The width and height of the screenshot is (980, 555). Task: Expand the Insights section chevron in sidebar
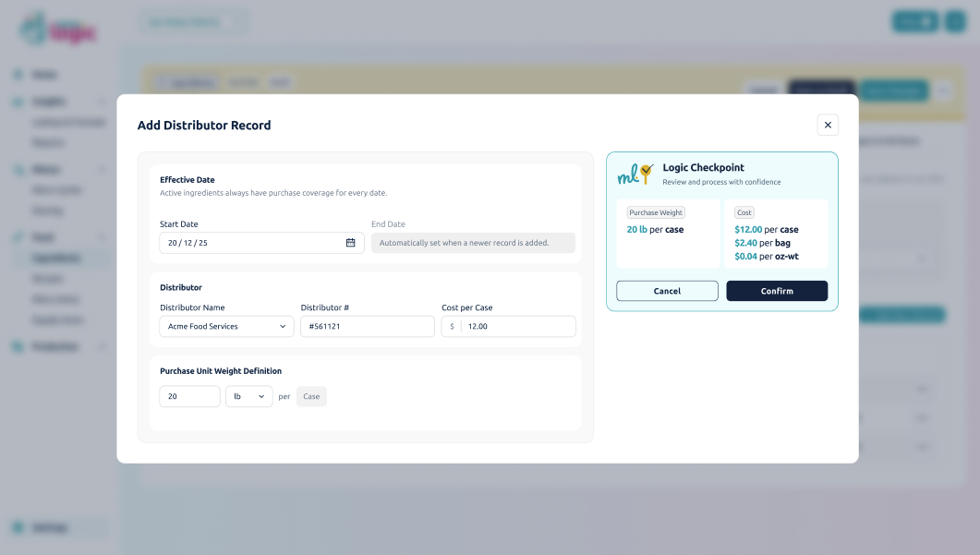[103, 102]
